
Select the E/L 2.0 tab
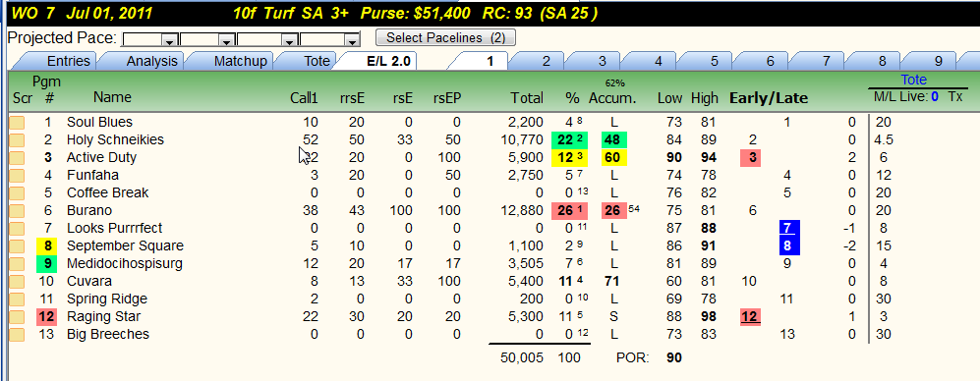tap(381, 61)
